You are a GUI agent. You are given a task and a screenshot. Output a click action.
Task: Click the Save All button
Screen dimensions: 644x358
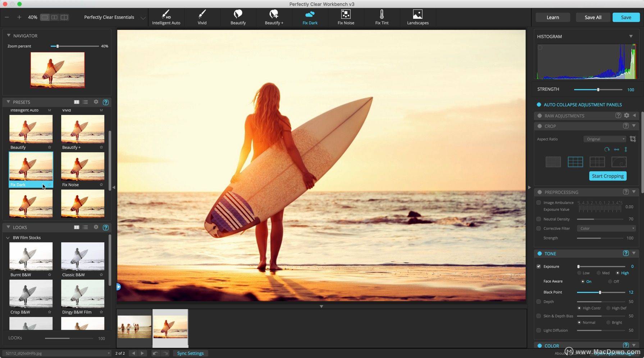(593, 17)
